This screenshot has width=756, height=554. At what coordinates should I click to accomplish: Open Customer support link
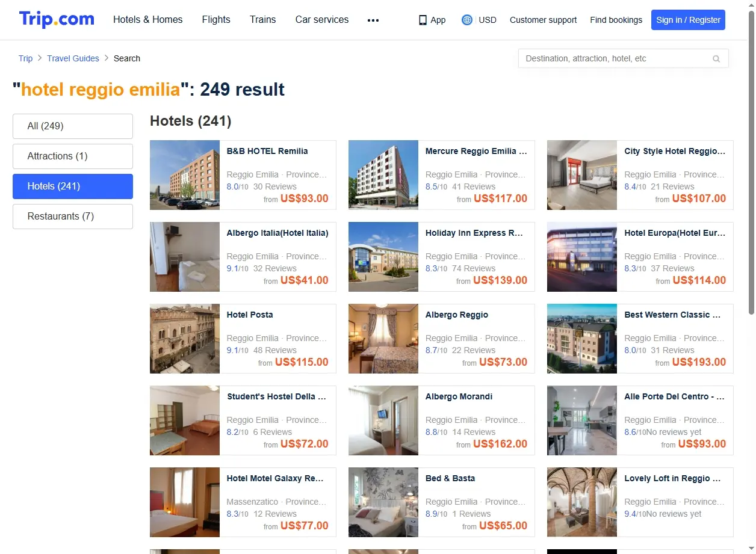pyautogui.click(x=543, y=20)
